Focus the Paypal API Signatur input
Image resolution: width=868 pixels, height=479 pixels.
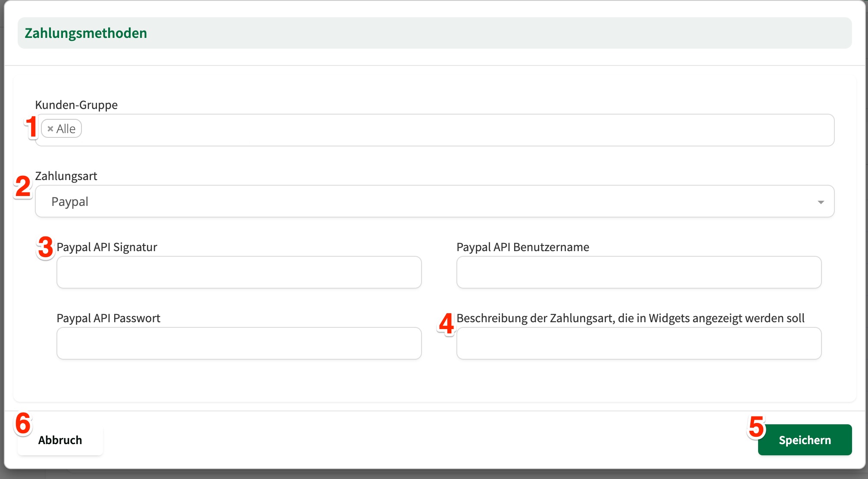(x=239, y=272)
